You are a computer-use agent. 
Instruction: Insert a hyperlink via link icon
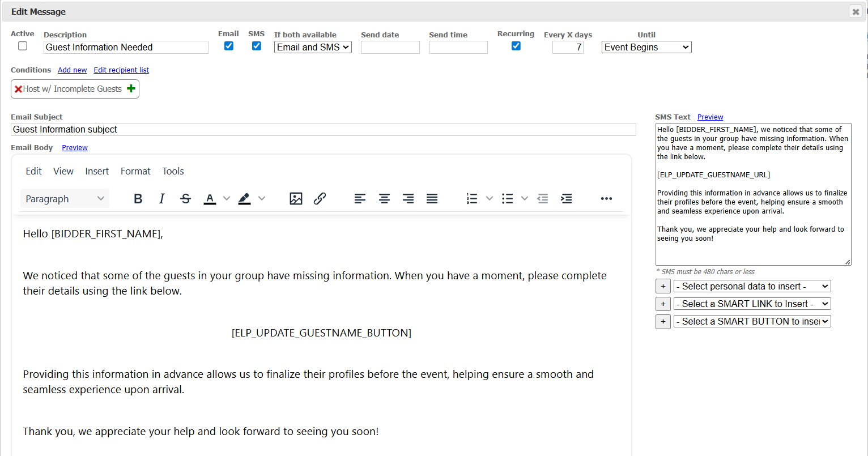point(320,199)
